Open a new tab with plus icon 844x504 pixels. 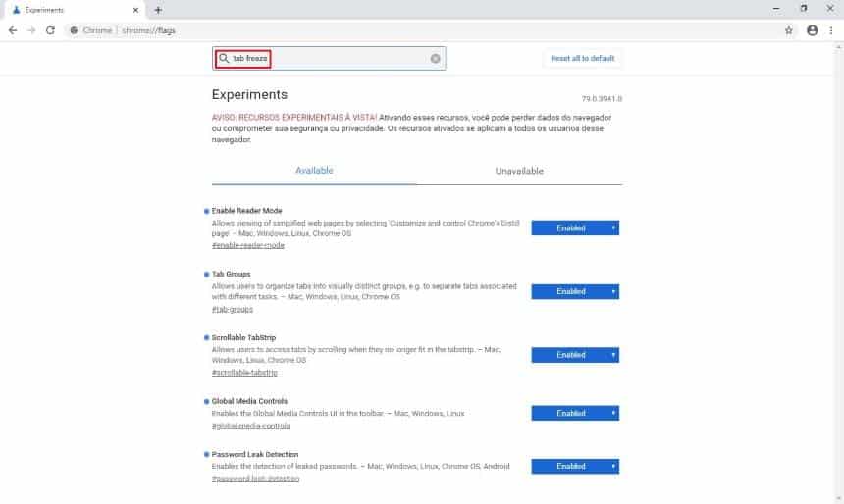[158, 10]
